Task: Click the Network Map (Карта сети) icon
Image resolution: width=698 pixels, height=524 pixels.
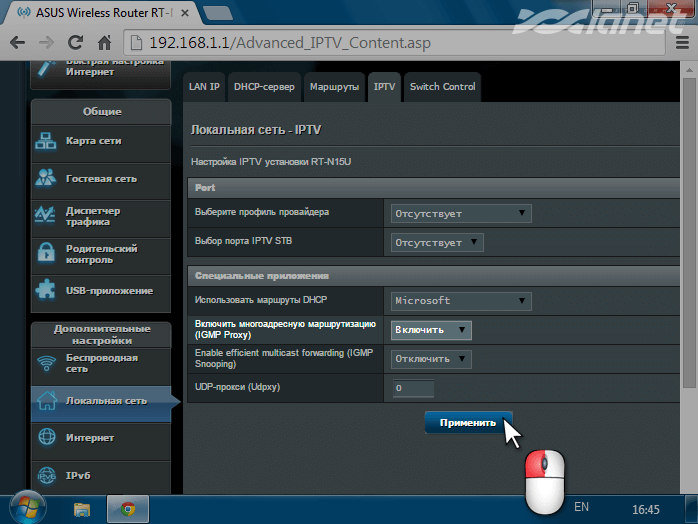Action: (x=47, y=141)
